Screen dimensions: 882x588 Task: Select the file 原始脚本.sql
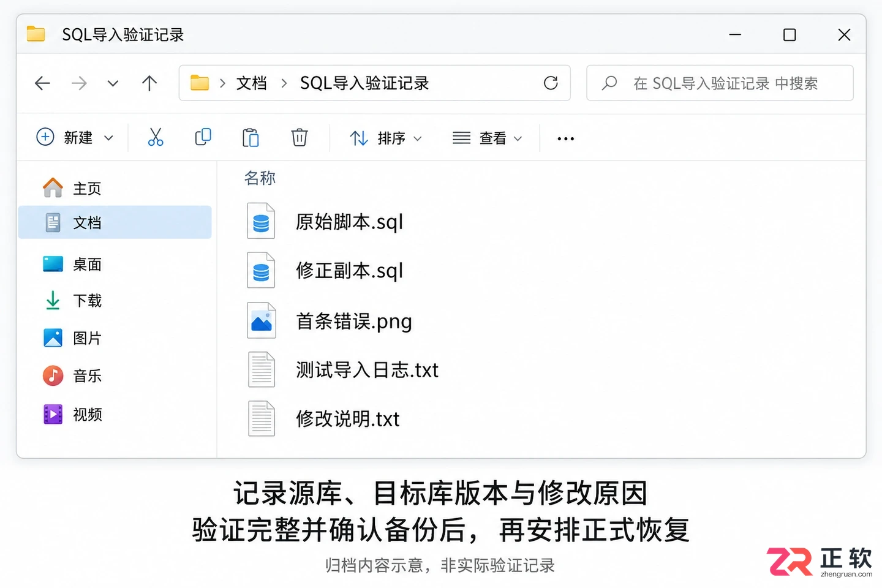(x=349, y=222)
